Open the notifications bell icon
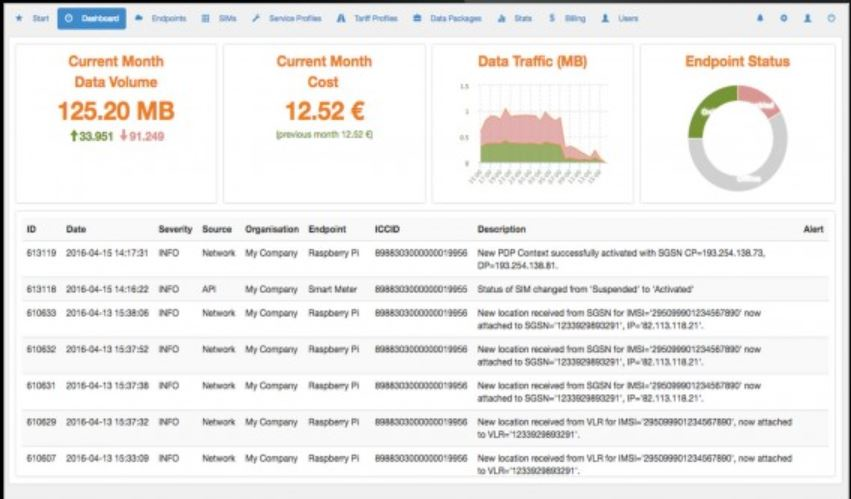 760,18
